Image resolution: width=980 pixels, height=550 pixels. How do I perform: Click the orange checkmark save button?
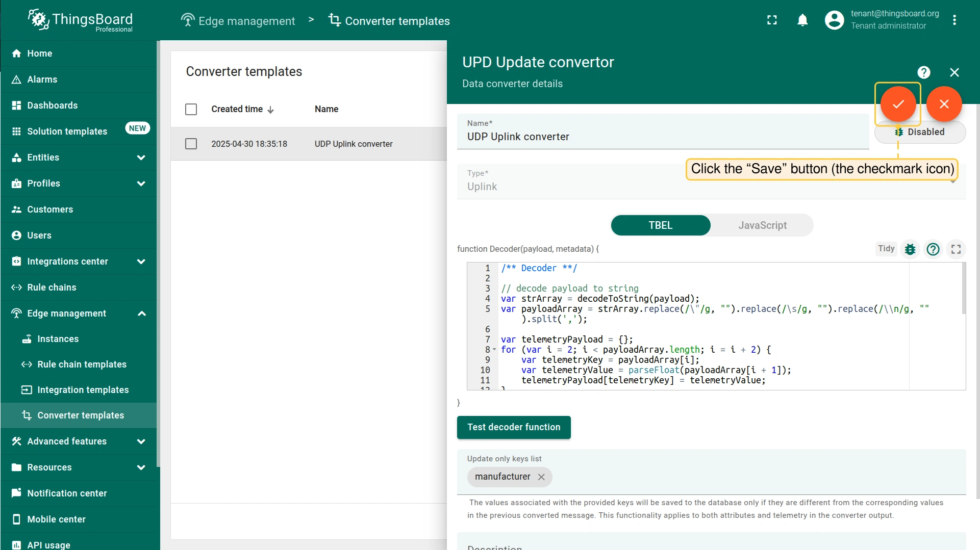pos(898,104)
